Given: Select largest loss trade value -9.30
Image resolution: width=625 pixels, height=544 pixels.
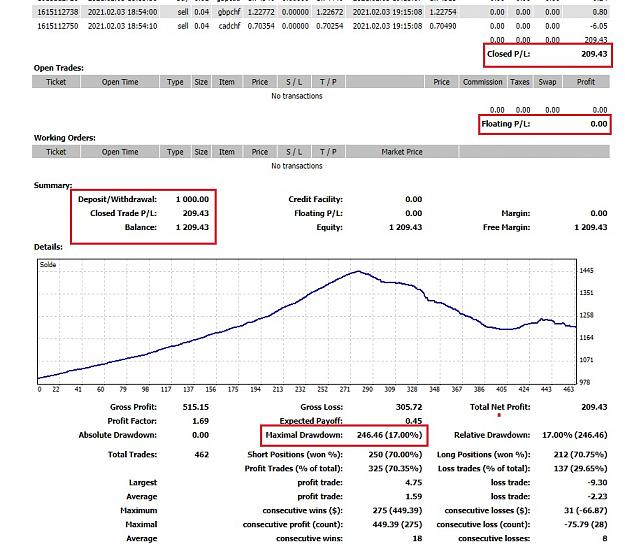Looking at the screenshot, I should point(597,482).
